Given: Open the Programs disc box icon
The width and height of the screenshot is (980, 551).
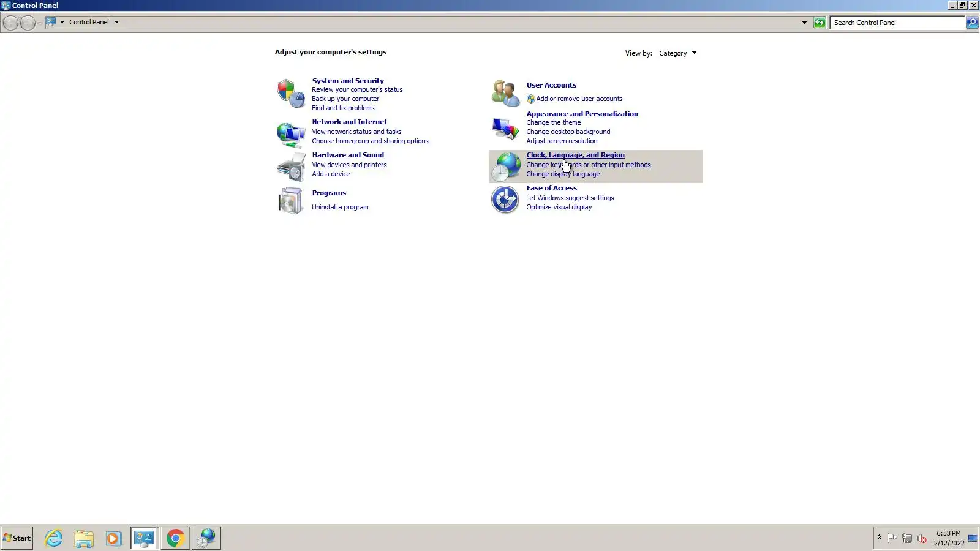Looking at the screenshot, I should 290,200.
